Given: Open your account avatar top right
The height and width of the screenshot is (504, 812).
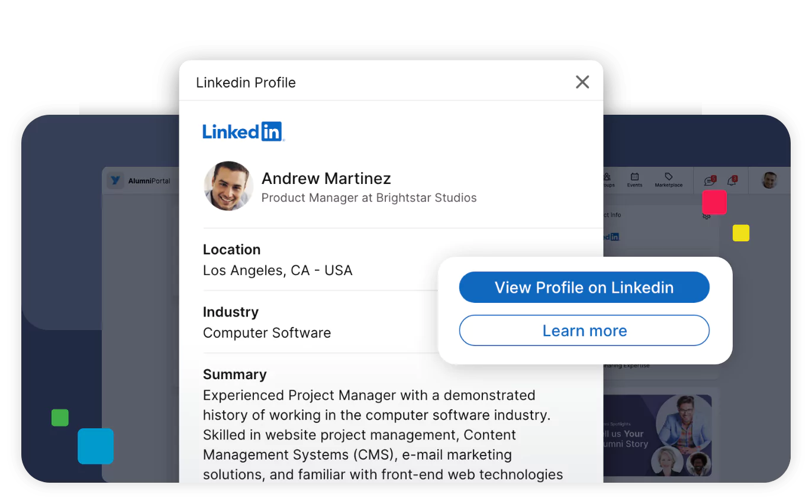Looking at the screenshot, I should coord(769,180).
